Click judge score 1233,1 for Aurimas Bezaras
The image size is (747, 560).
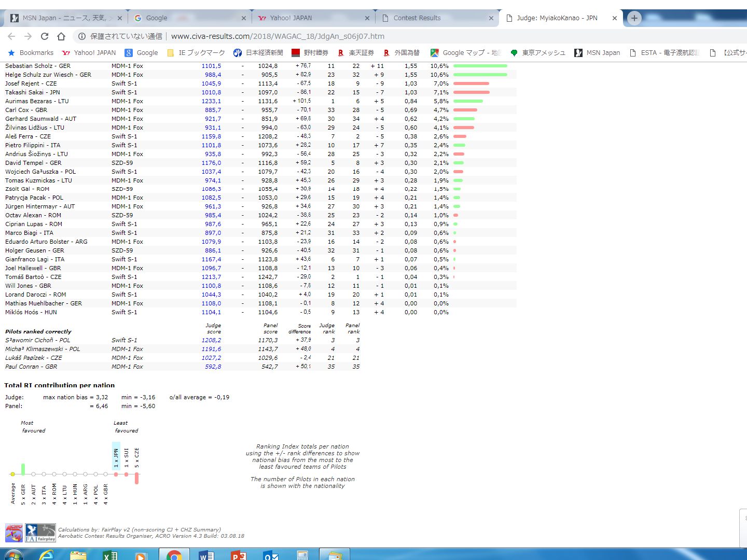click(211, 101)
